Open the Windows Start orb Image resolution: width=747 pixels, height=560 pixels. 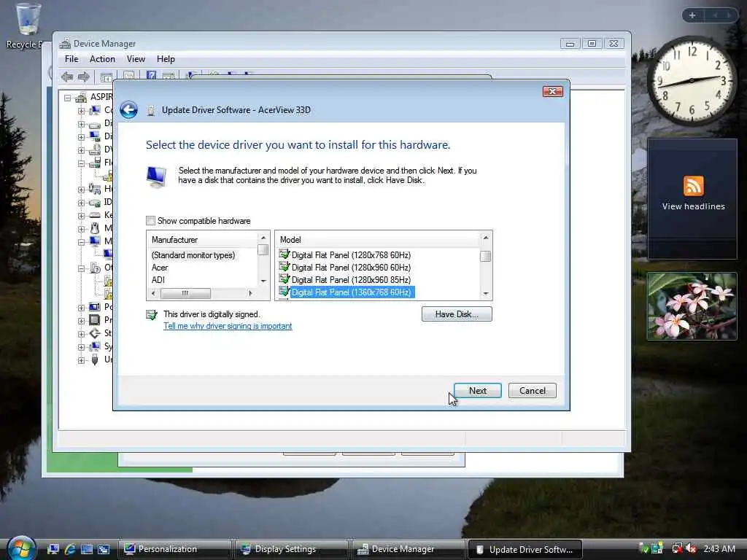coord(21,548)
